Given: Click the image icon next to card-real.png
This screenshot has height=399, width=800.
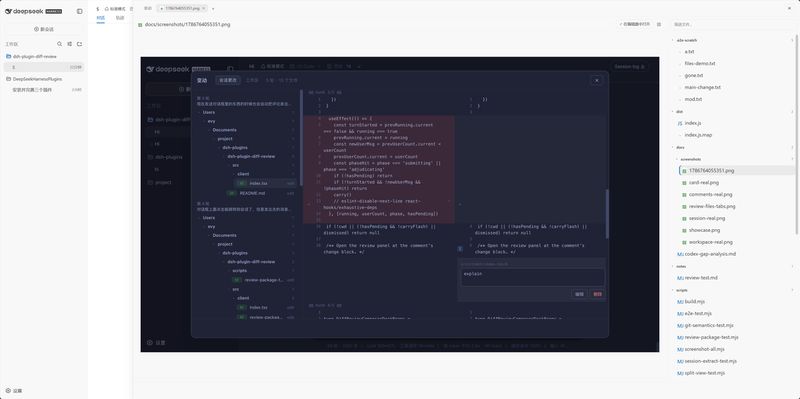Looking at the screenshot, I should 684,183.
